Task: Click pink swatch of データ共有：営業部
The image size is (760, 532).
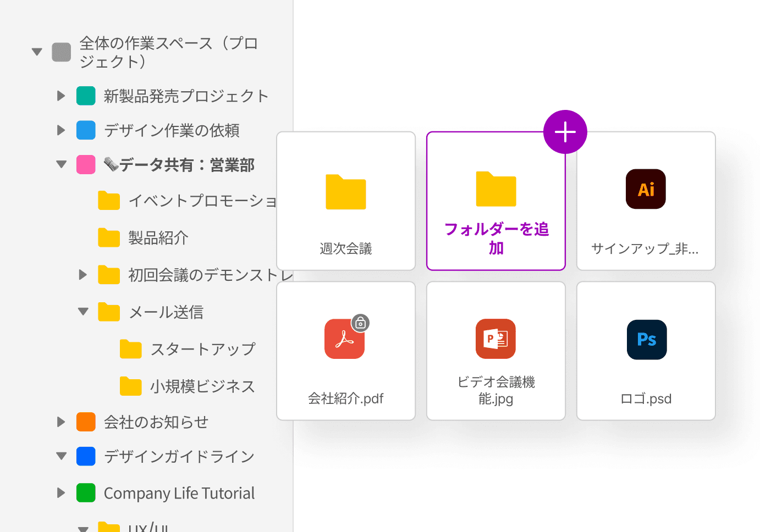Action: [x=86, y=164]
